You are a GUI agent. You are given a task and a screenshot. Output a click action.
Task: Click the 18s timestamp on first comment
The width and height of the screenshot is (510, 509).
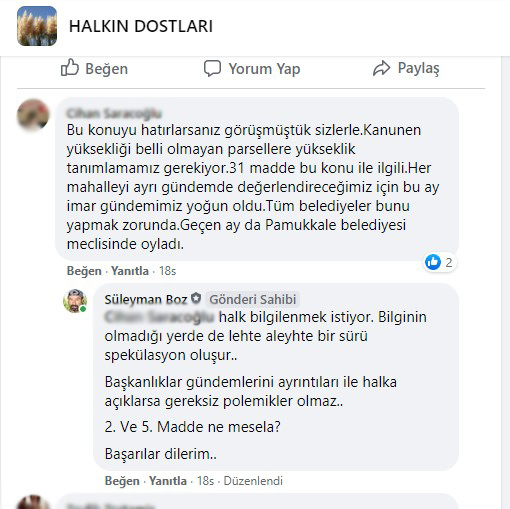pyautogui.click(x=167, y=271)
